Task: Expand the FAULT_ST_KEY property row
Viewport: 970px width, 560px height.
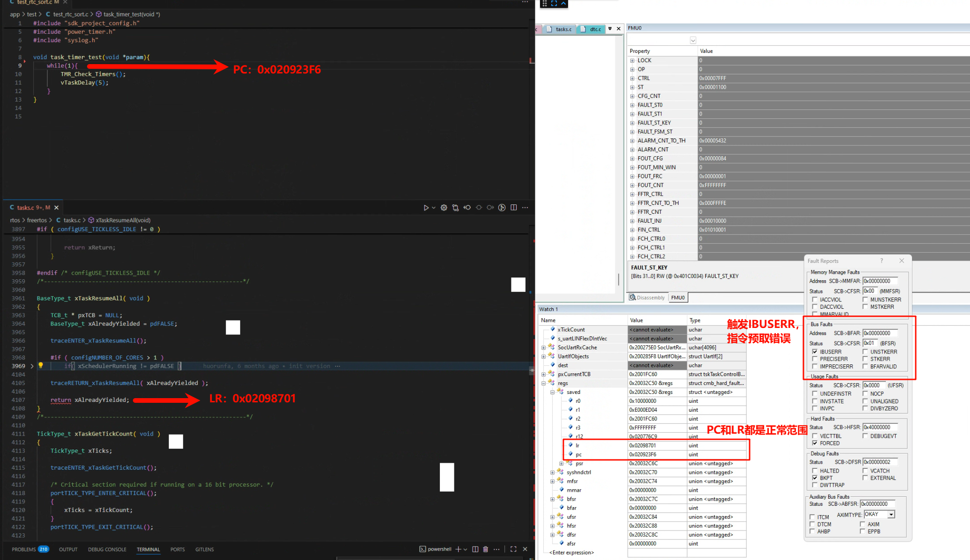Action: point(632,123)
